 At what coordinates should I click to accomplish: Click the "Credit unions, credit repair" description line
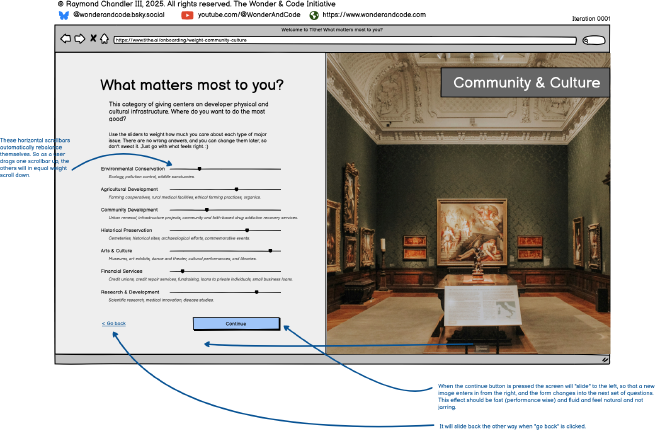pyautogui.click(x=200, y=279)
